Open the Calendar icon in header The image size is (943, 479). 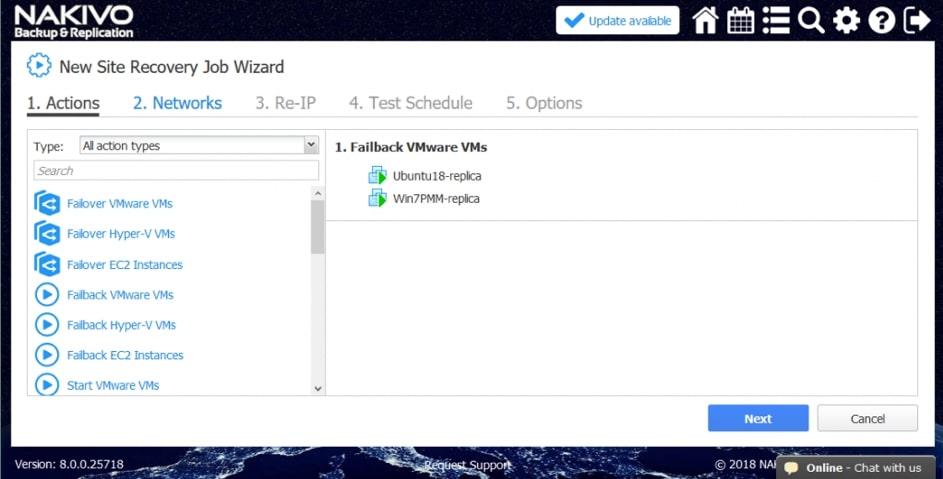[x=741, y=21]
